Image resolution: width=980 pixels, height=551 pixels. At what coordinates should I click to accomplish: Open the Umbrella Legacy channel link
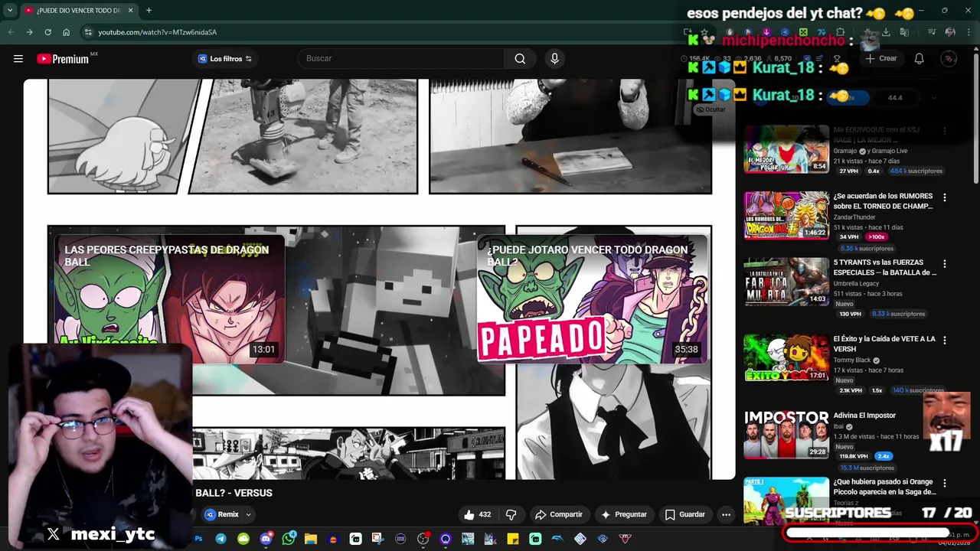[856, 283]
